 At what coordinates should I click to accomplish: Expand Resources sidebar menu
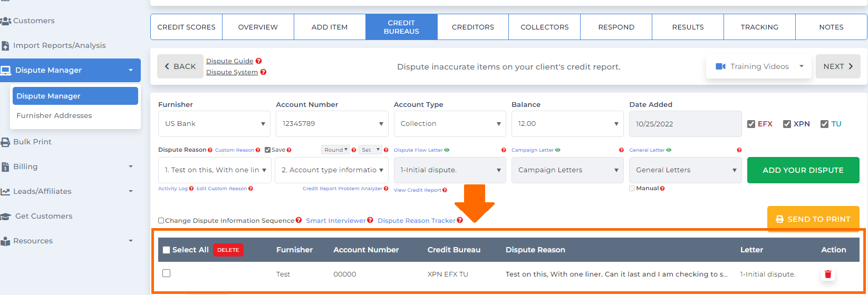coord(70,241)
